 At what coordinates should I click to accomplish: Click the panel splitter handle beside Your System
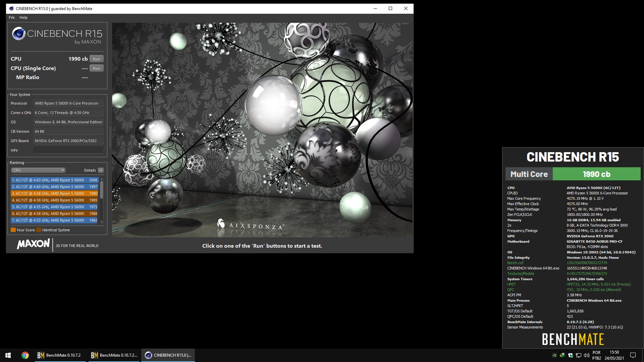[110, 136]
